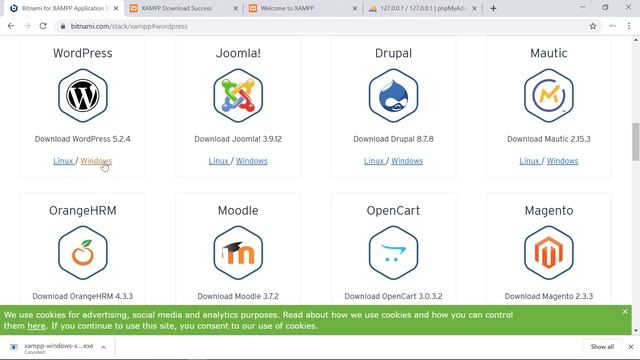The height and width of the screenshot is (360, 640).
Task: Click WordPress Windows download link
Action: 96,161
